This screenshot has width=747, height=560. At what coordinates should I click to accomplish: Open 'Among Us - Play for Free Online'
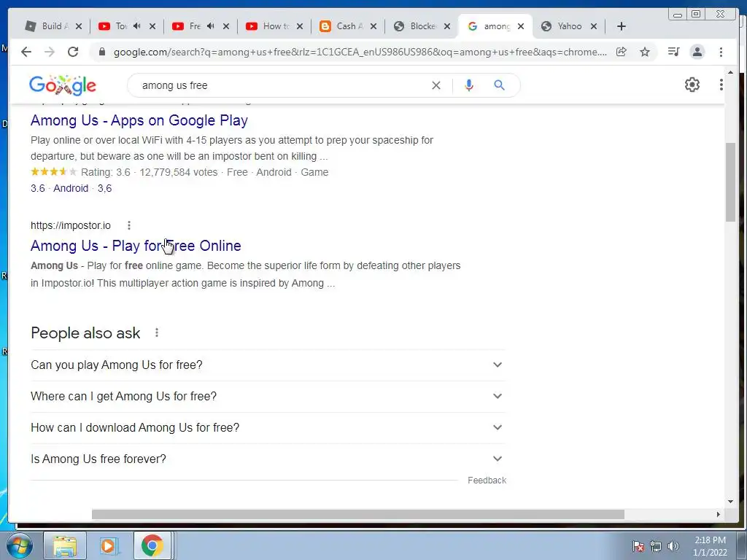pos(136,246)
